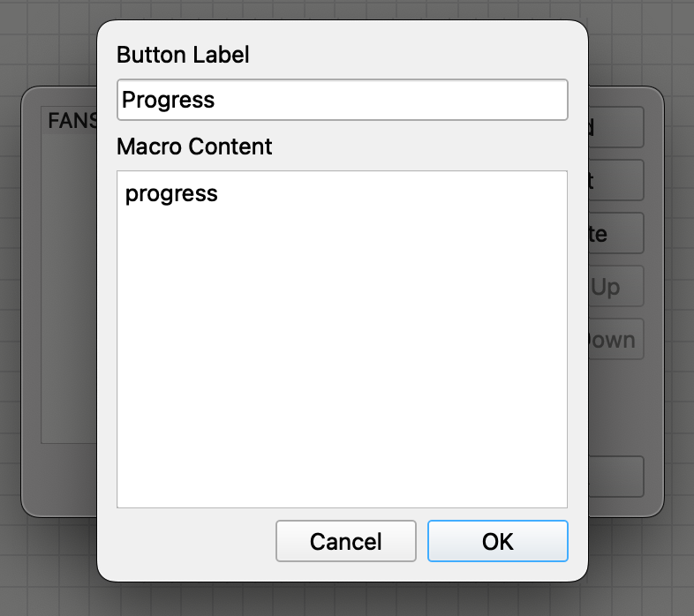Click the "Macro Content" caption text

(194, 146)
